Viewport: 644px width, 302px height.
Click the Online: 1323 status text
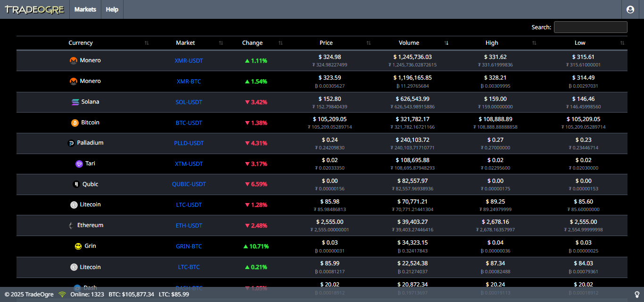click(x=87, y=294)
